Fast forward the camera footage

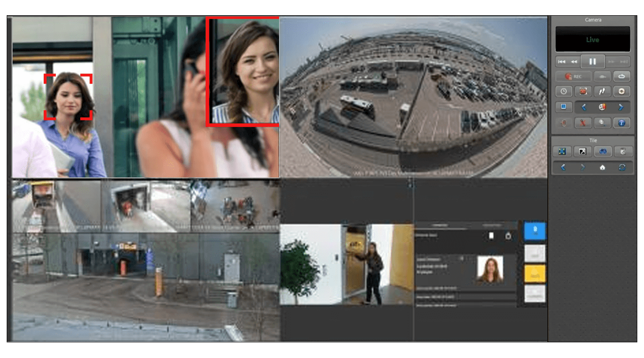pyautogui.click(x=611, y=62)
